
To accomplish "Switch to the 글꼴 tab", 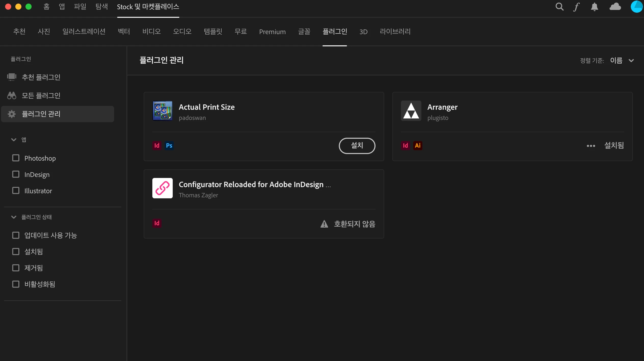I will click(304, 32).
